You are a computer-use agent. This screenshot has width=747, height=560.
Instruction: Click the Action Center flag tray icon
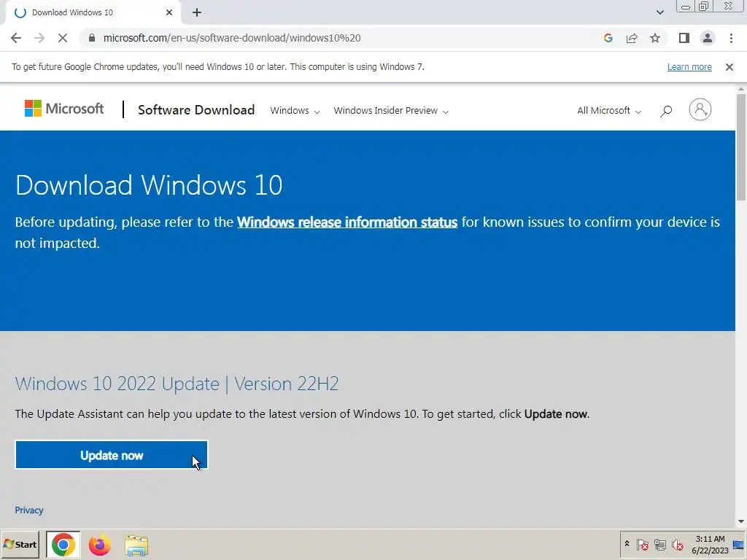coord(642,544)
